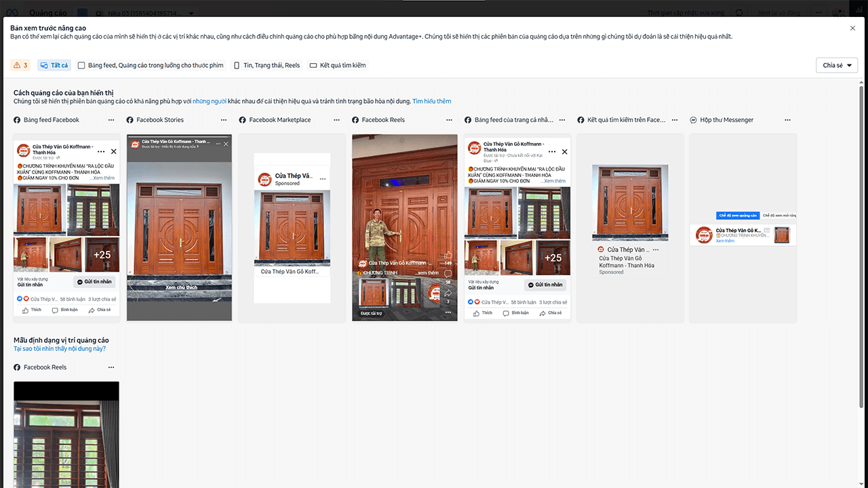
Task: Filter by Tin, Trạng thái, Reels placements
Action: [x=267, y=65]
